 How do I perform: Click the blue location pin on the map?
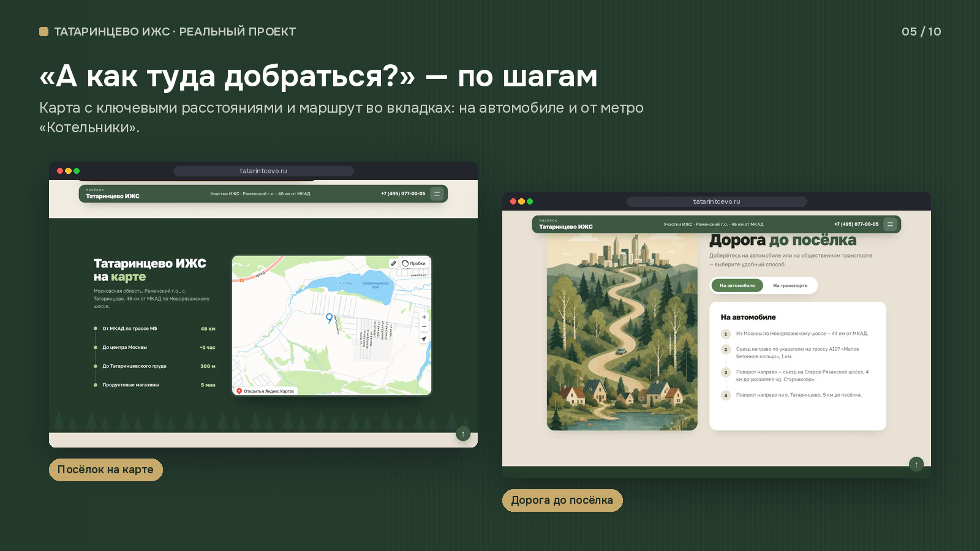click(330, 318)
